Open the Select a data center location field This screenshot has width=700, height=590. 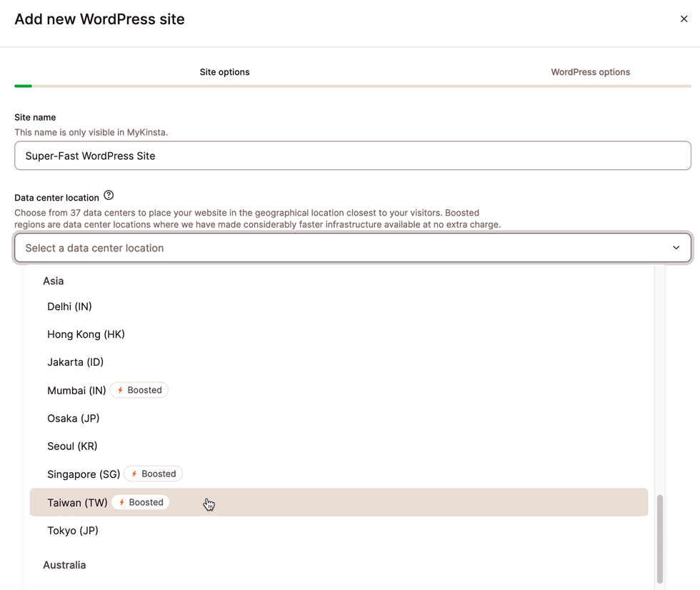343,248
